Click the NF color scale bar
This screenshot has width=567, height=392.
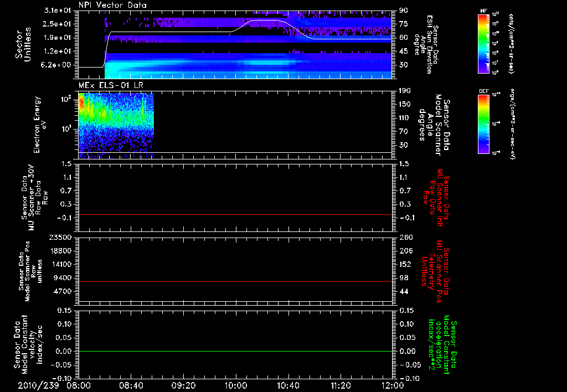click(x=483, y=43)
